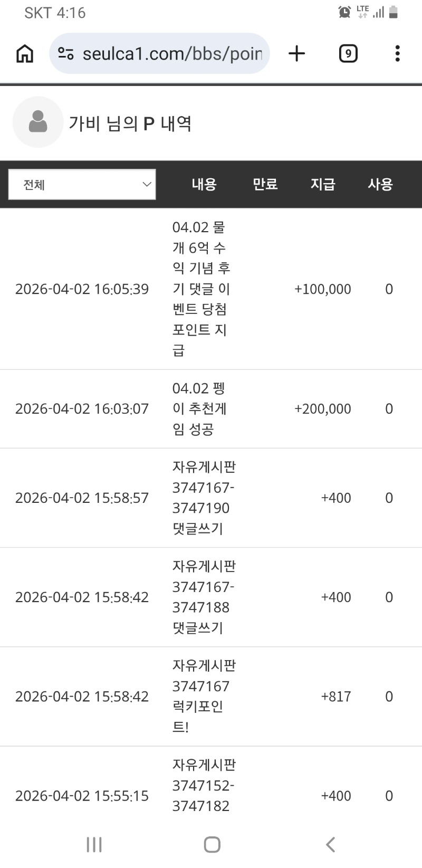Expand the 전체 filter dropdown
The width and height of the screenshot is (422, 868).
pos(82,185)
